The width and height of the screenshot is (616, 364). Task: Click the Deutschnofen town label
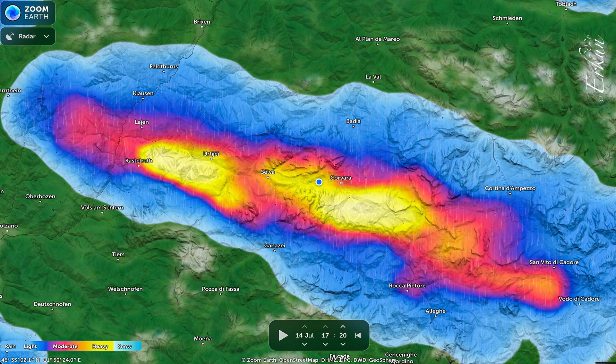(52, 304)
